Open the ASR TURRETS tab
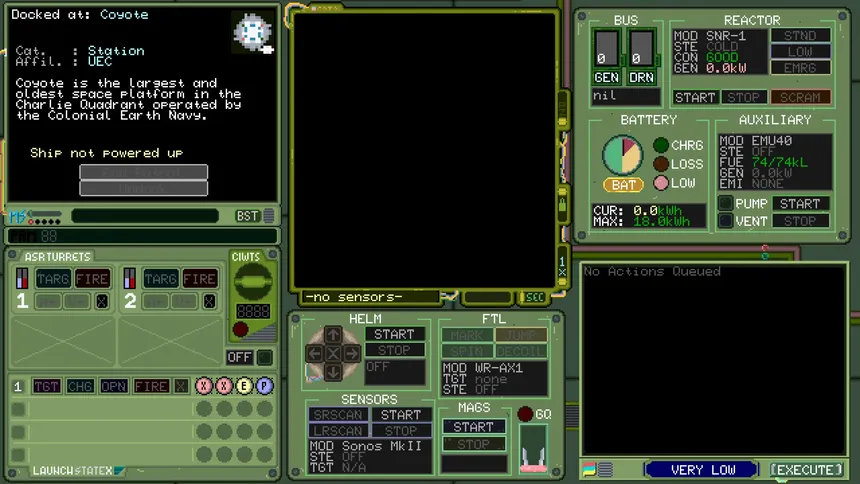Screen dimensions: 860x484 pos(57,257)
